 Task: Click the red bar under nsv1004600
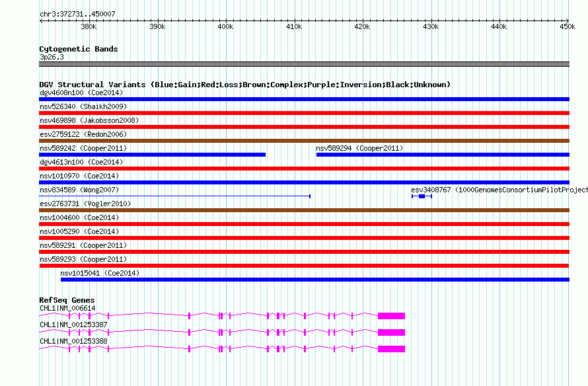pos(304,224)
